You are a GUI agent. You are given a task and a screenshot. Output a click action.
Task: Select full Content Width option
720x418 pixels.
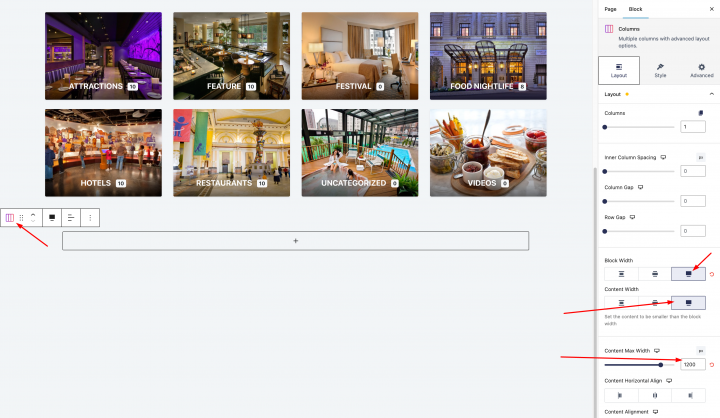[x=688, y=303]
